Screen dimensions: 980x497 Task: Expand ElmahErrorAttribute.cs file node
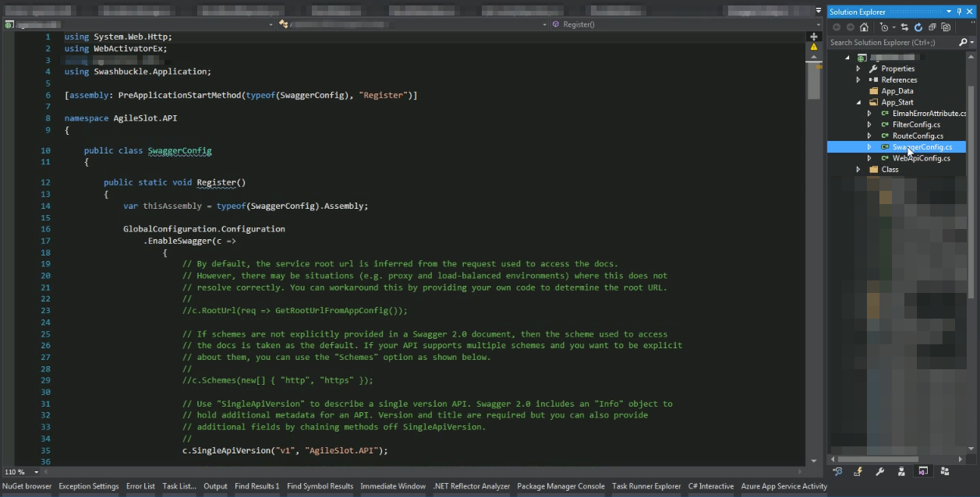pyautogui.click(x=869, y=114)
